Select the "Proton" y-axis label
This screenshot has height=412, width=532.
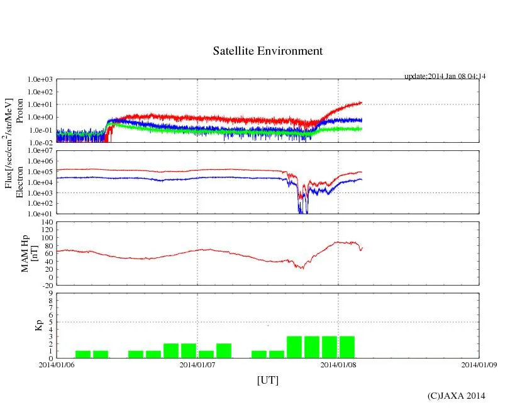(20, 111)
